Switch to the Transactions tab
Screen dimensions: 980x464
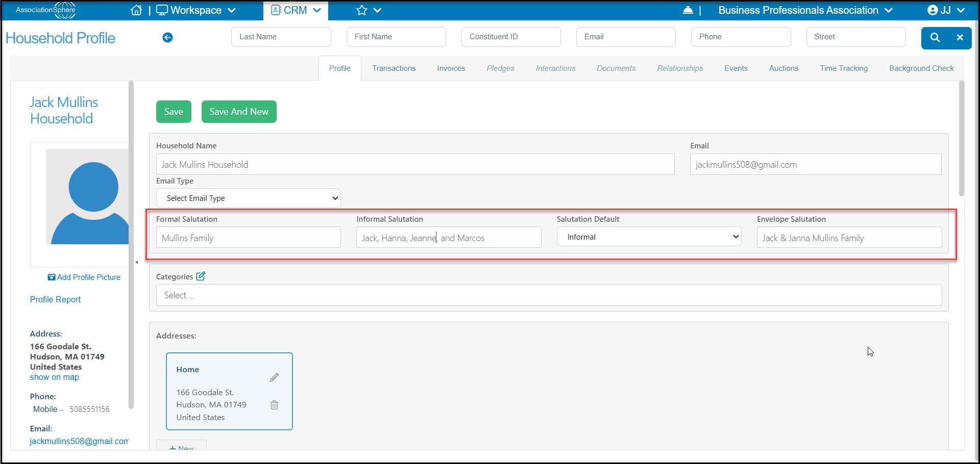pos(394,68)
